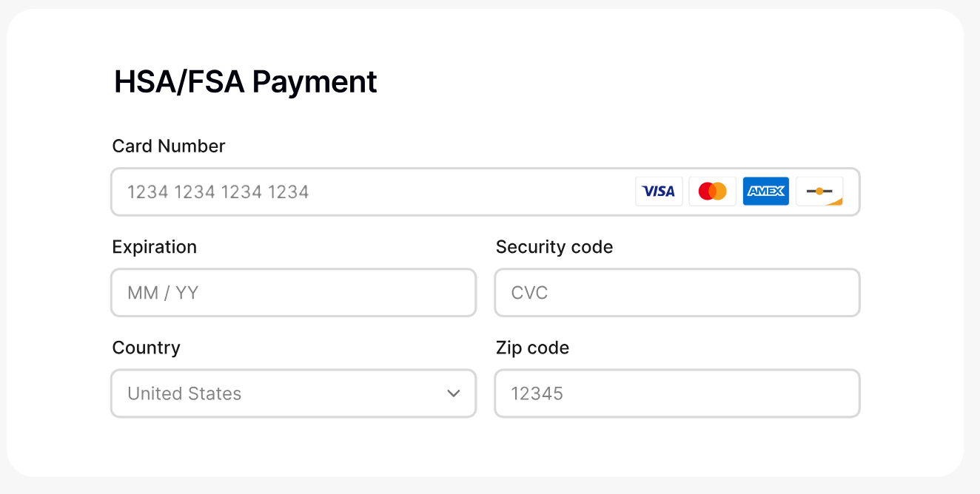
Task: Click the Visa card logo
Action: [659, 192]
